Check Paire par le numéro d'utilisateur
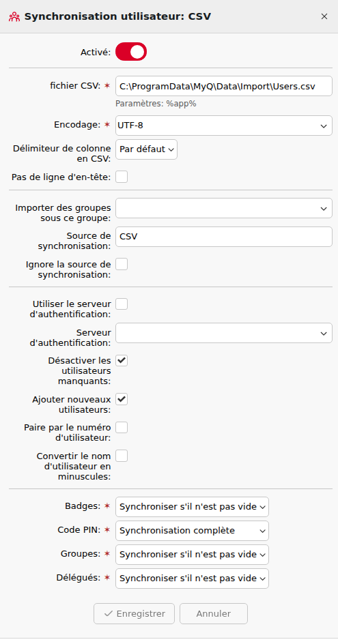 (122, 428)
